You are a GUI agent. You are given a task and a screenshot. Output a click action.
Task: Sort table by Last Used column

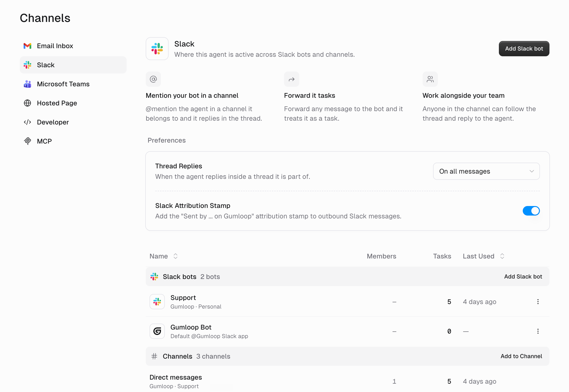pyautogui.click(x=484, y=256)
